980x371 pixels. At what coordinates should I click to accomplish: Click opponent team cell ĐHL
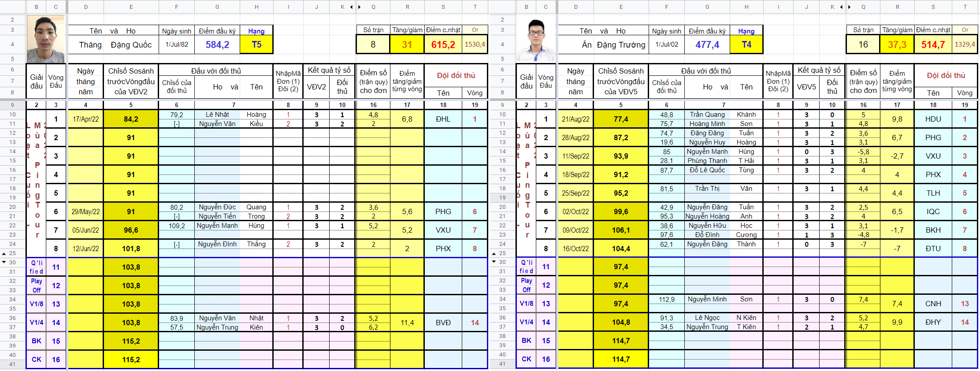(x=443, y=119)
